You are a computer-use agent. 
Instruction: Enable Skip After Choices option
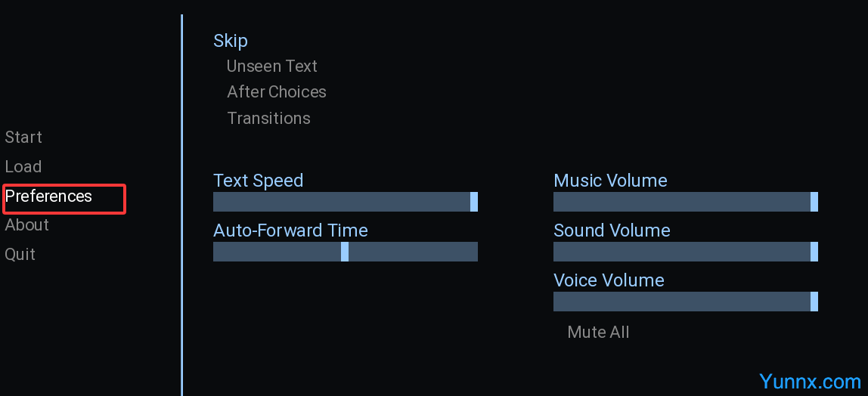click(277, 92)
